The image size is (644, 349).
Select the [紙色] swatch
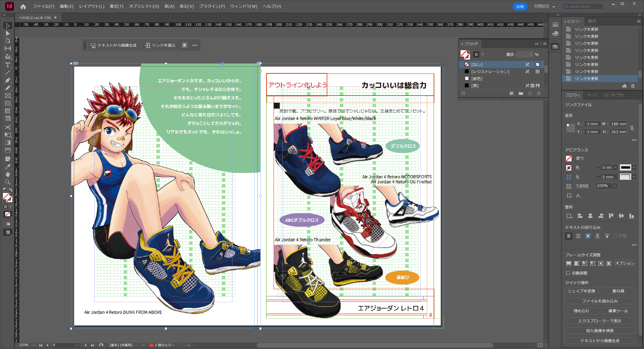click(502, 79)
